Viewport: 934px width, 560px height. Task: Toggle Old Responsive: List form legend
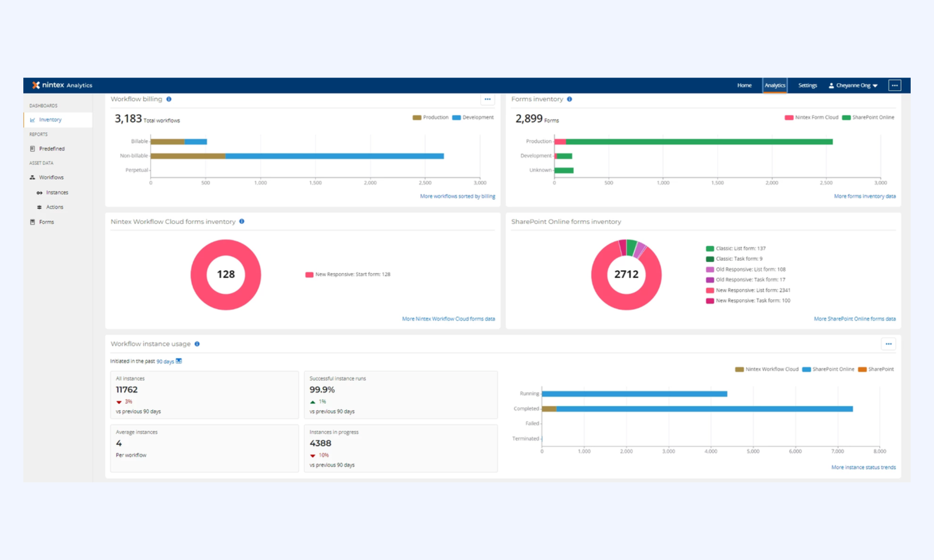click(746, 270)
